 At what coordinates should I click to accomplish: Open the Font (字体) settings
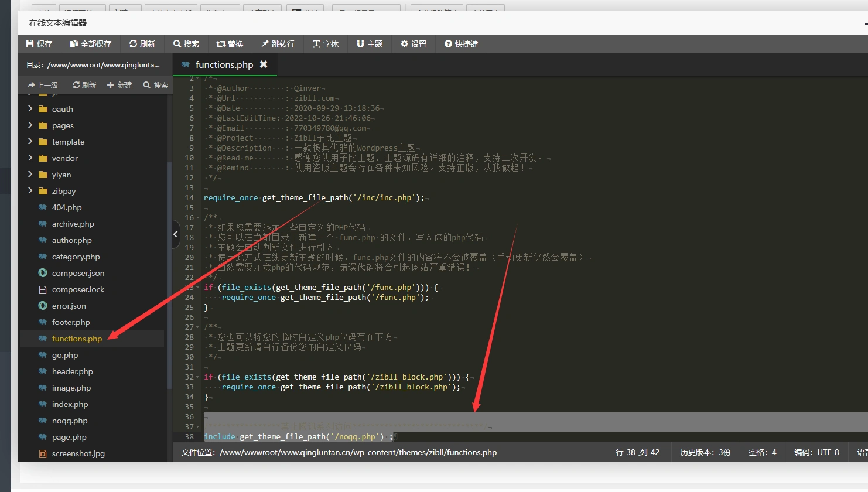click(326, 44)
